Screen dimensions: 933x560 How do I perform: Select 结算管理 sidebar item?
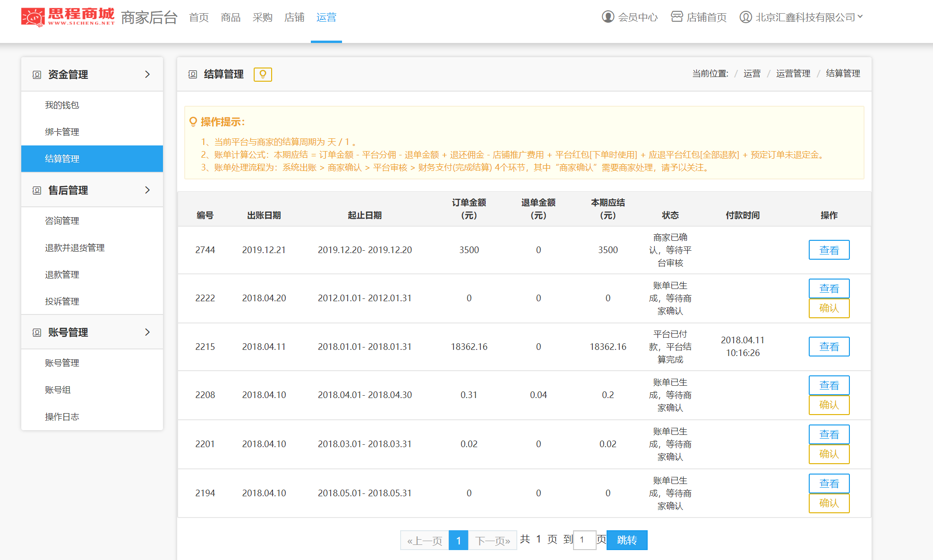click(x=92, y=159)
